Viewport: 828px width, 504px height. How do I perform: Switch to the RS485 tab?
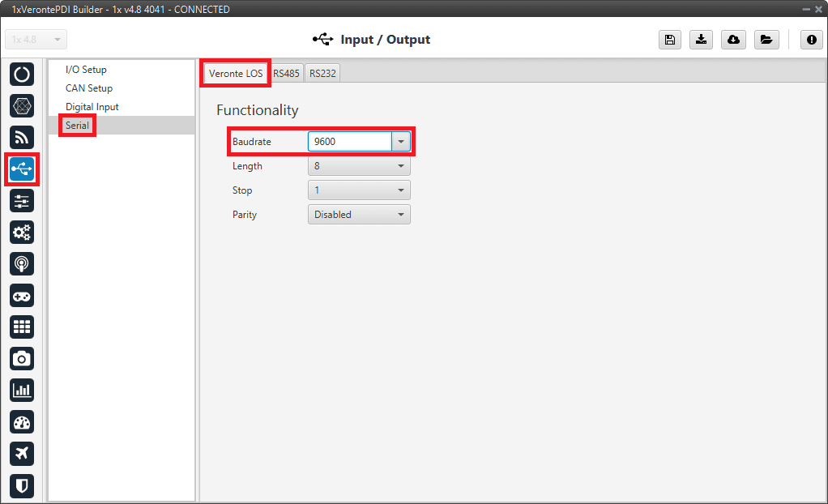tap(286, 73)
